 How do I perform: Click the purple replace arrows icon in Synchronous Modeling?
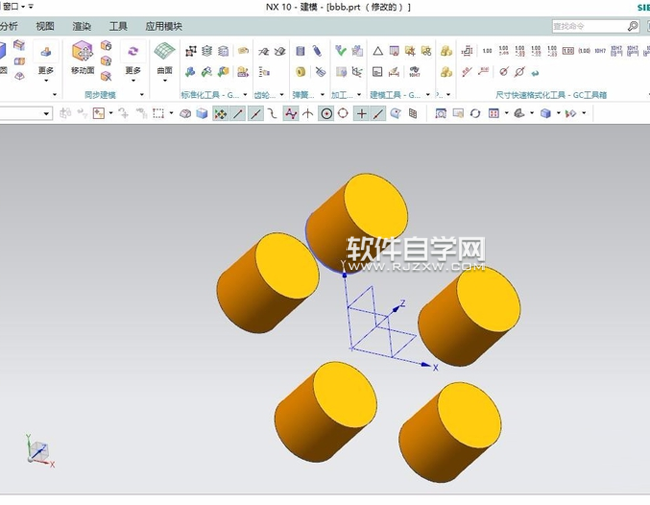pos(133,51)
